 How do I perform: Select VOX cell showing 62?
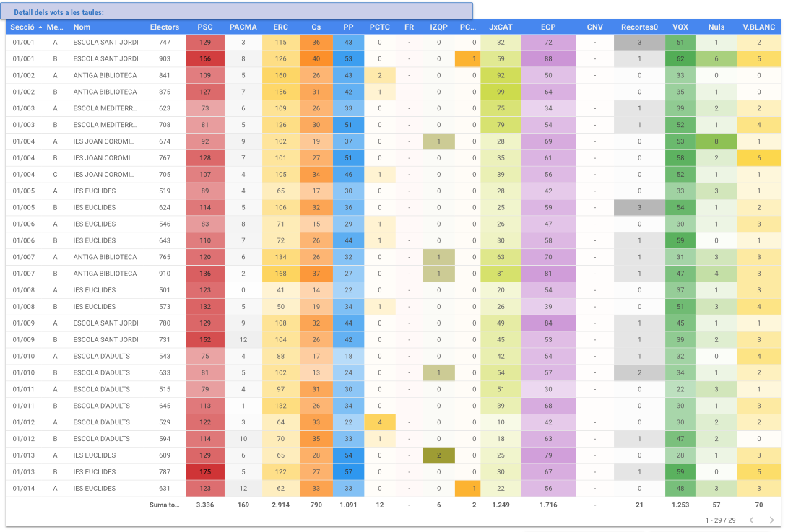680,58
